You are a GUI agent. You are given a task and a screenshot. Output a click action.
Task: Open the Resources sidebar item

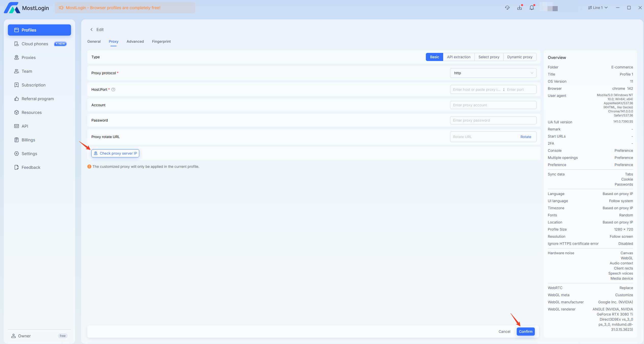pyautogui.click(x=32, y=112)
